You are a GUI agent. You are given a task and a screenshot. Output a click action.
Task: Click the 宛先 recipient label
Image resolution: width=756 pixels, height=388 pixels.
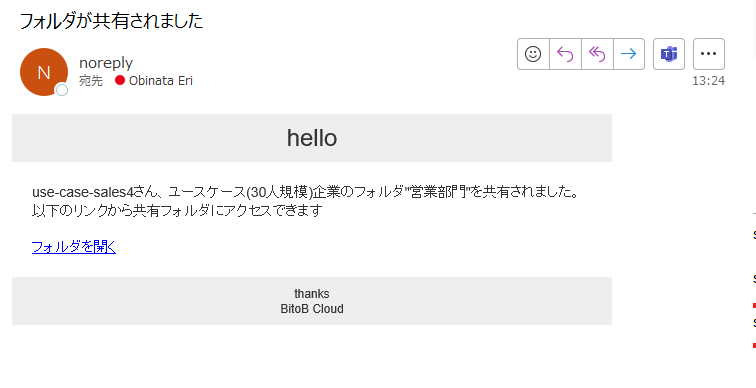(x=91, y=81)
